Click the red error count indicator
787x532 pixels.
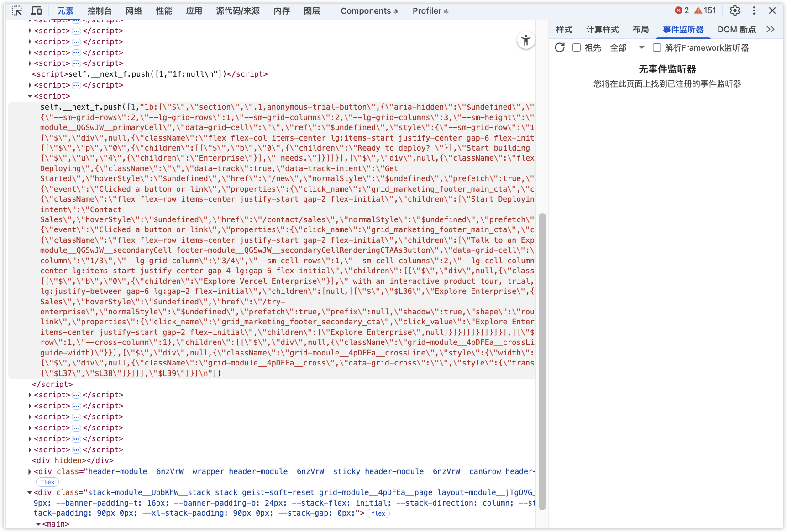pyautogui.click(x=682, y=10)
